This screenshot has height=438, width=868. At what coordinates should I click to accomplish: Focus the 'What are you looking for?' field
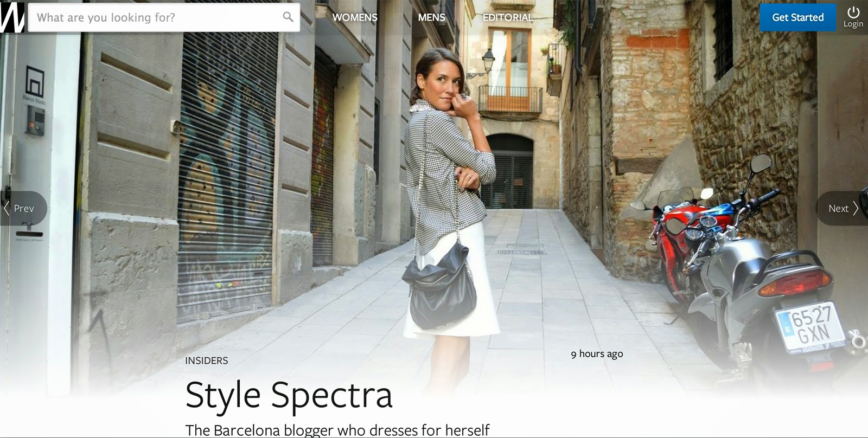point(164,17)
